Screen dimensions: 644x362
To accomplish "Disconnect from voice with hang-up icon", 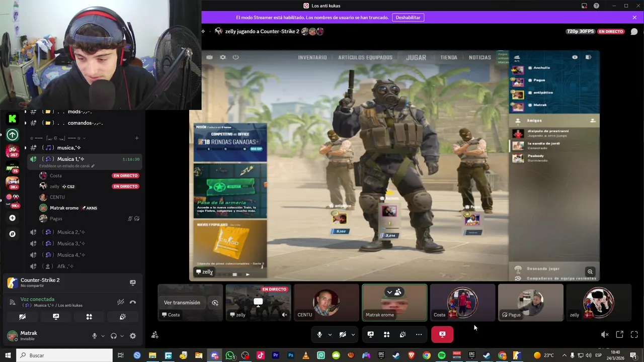I will tap(133, 302).
